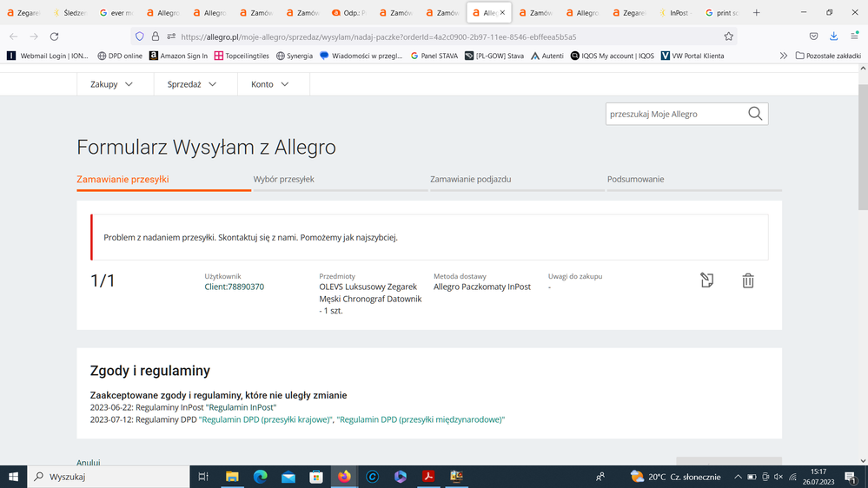Expand the Zakupy dropdown menu

point(111,84)
